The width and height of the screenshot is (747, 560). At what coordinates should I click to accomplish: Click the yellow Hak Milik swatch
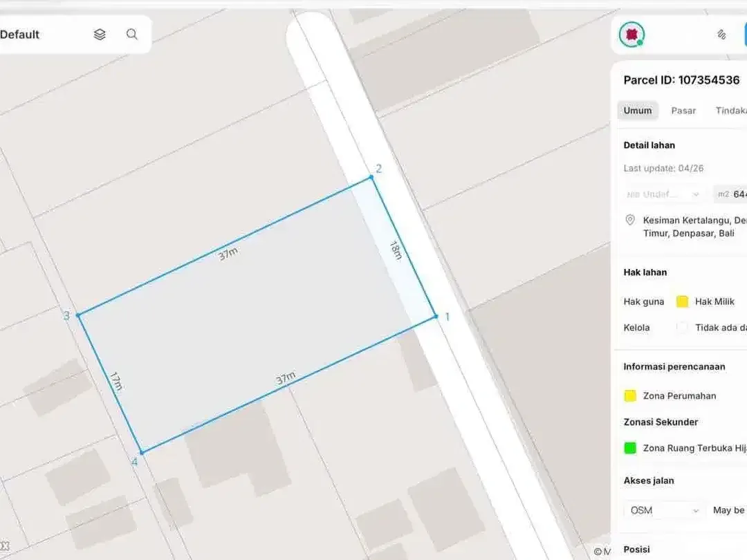pyautogui.click(x=682, y=301)
